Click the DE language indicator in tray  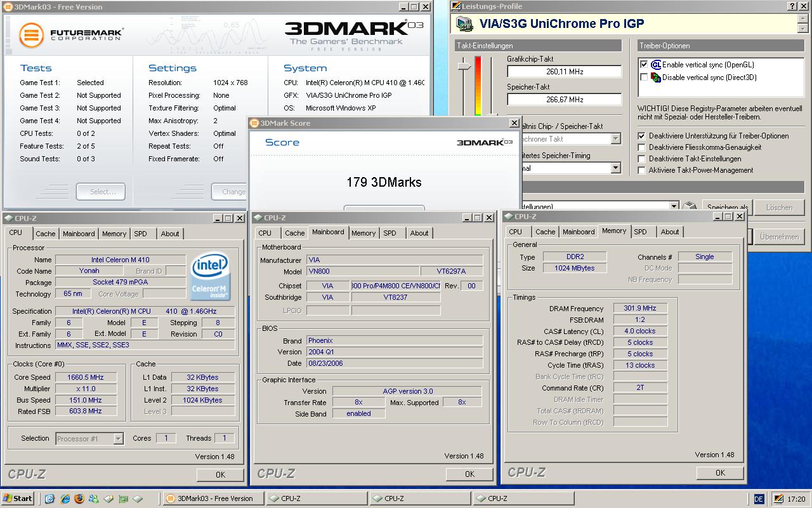759,499
